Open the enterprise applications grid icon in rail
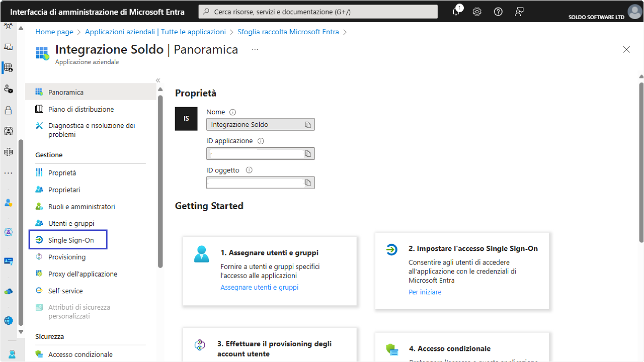The image size is (644, 362). point(8,68)
